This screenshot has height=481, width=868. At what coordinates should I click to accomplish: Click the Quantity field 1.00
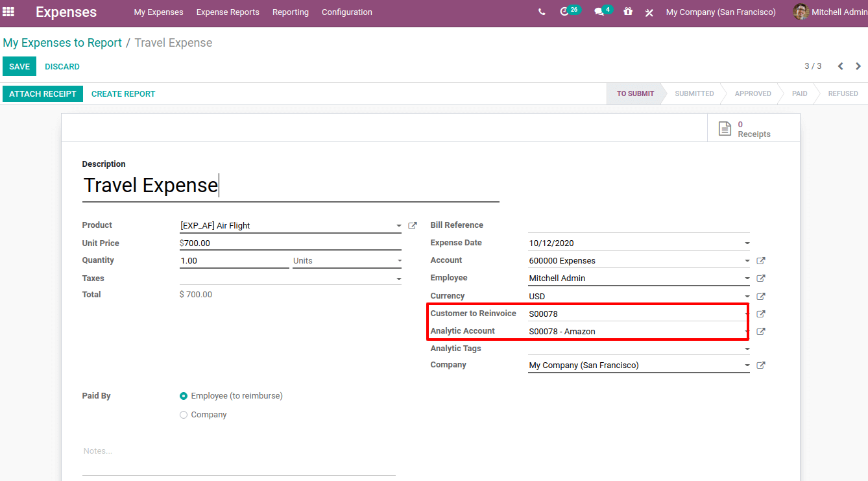234,261
